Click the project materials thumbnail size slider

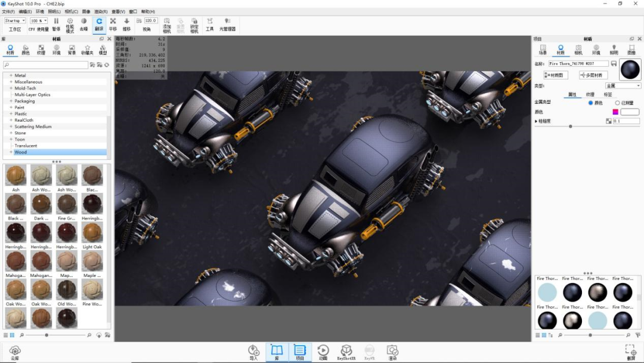coord(590,335)
